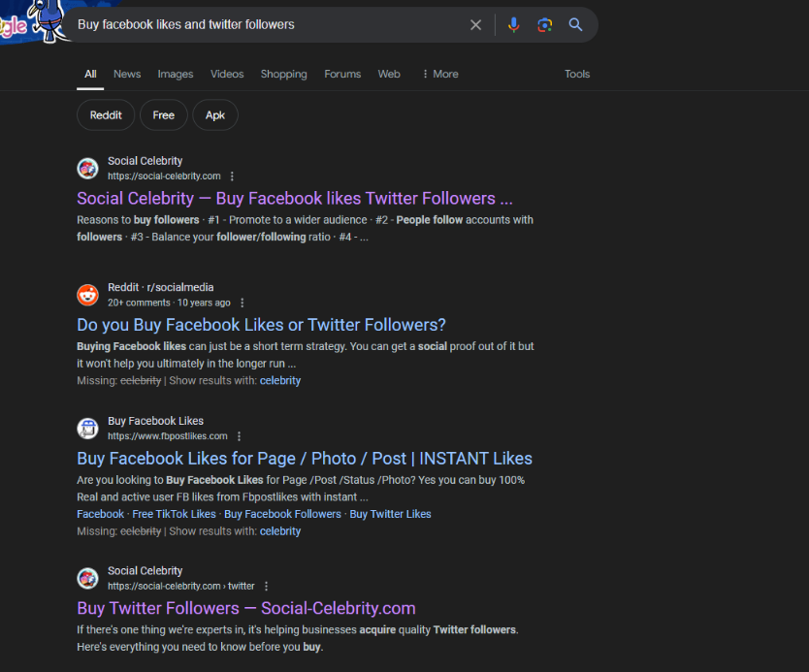Click https://social-celebrity.com › twitter URL
Viewport: 809px width, 672px height.
point(181,587)
